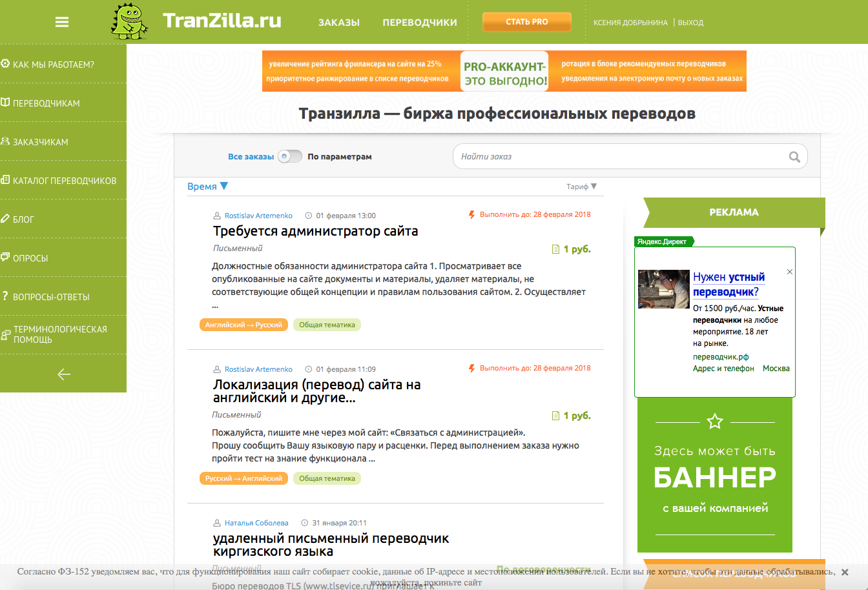Click the TranZilla crocodile logo
The height and width of the screenshot is (590, 868).
(x=129, y=22)
